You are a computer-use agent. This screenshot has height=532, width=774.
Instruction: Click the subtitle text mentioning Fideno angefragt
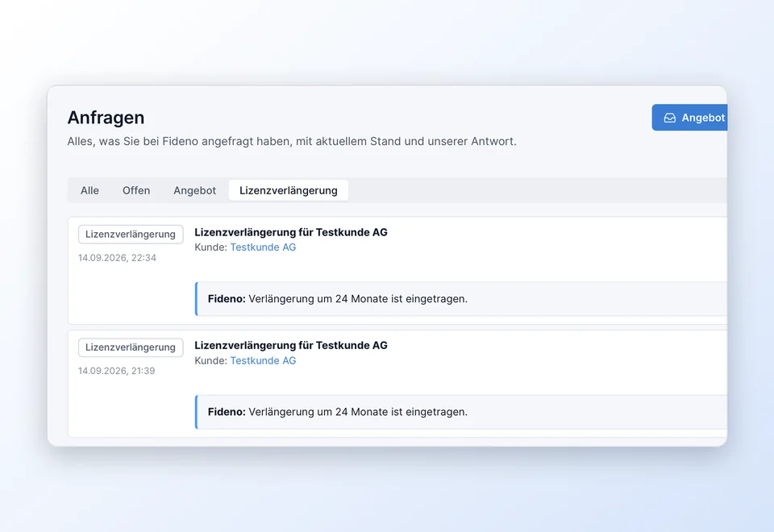coord(292,141)
